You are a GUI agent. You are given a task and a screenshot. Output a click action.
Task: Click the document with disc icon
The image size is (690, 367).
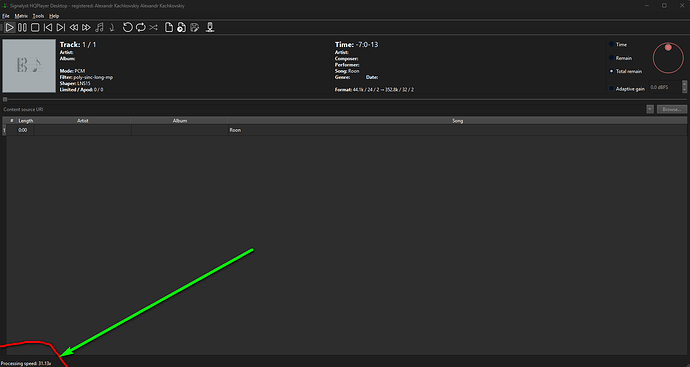click(x=181, y=28)
